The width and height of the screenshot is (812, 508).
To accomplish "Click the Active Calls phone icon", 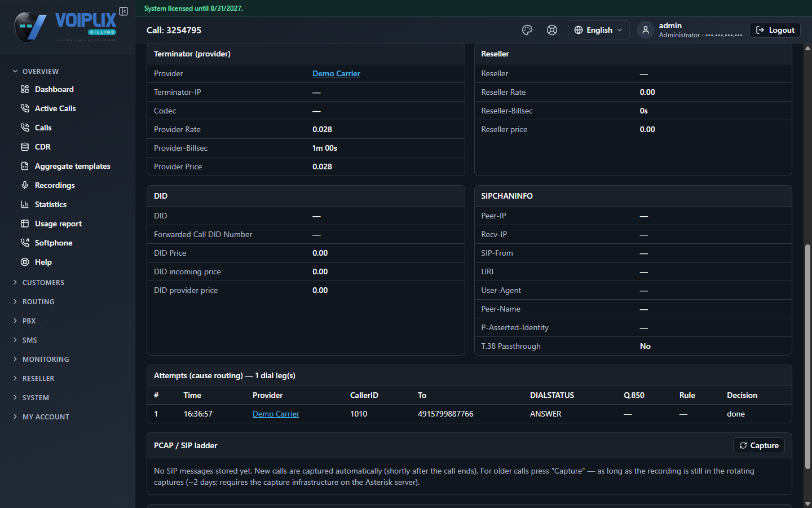I will 25,108.
